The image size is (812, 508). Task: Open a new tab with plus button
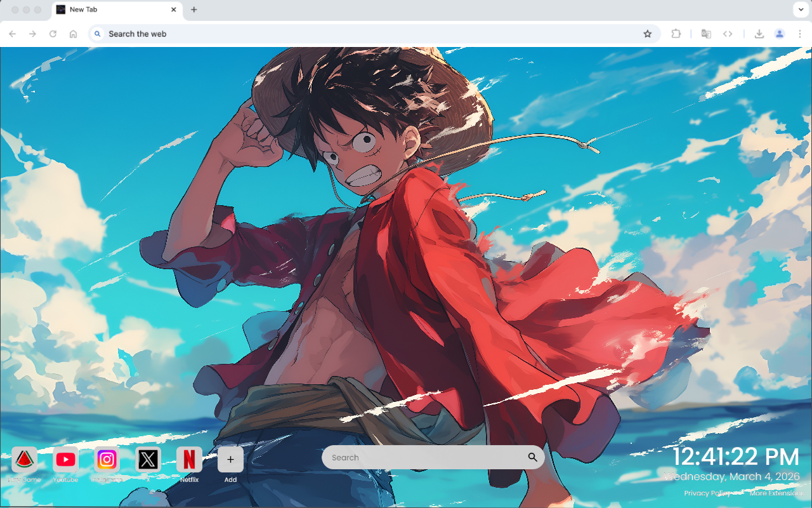coord(194,10)
